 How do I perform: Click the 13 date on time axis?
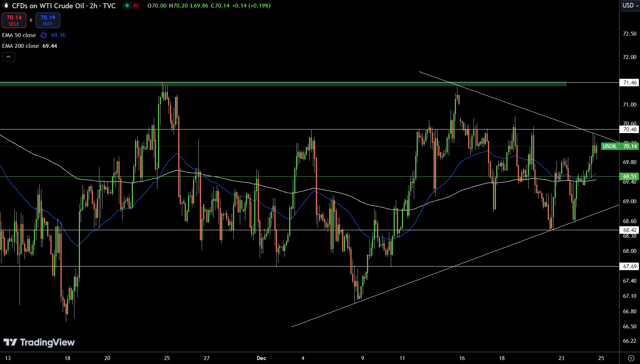pyautogui.click(x=8, y=358)
